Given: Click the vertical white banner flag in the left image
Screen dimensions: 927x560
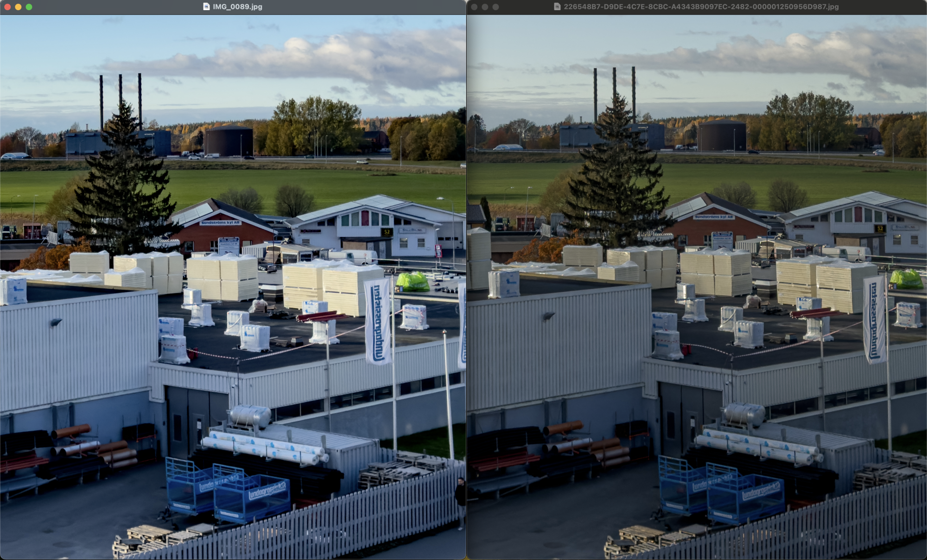Looking at the screenshot, I should point(377,321).
